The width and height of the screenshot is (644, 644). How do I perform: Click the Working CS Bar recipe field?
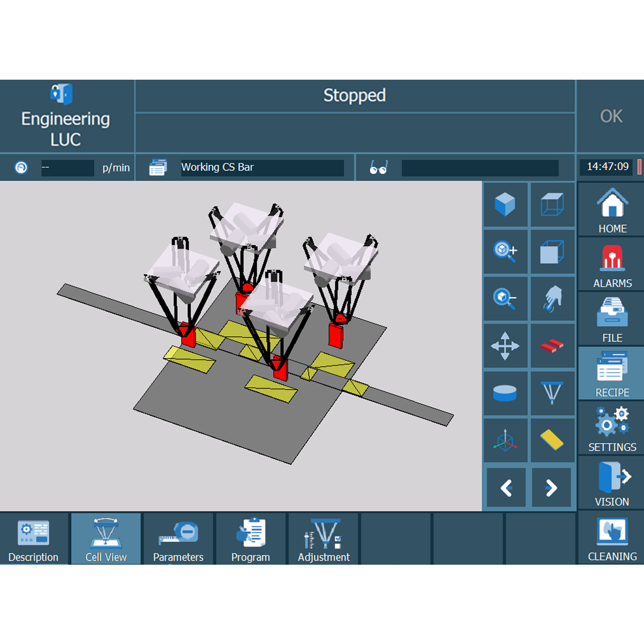click(262, 168)
